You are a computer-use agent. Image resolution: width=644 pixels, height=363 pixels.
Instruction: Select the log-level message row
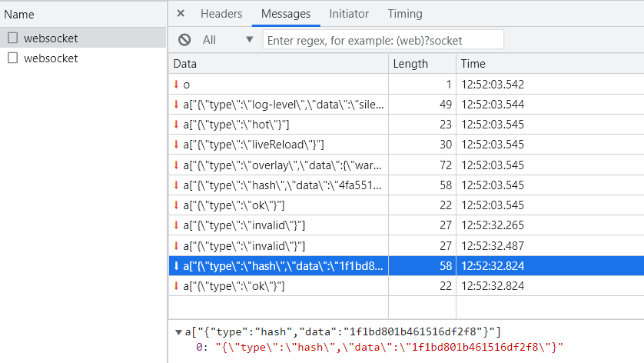[407, 105]
